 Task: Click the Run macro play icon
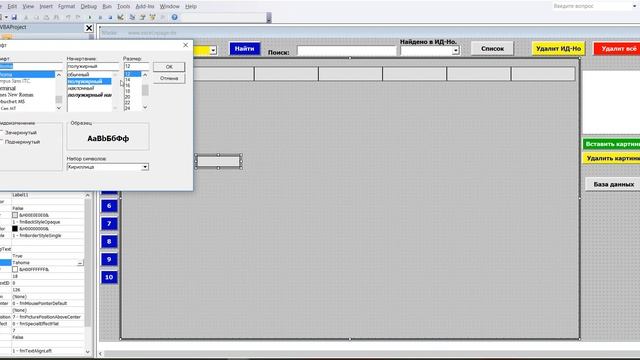point(90,17)
